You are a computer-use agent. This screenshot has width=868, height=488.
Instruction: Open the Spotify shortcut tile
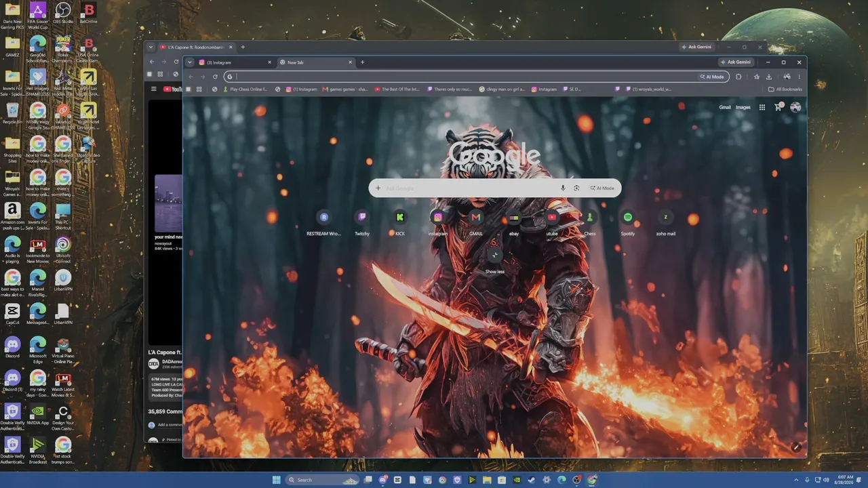tap(628, 223)
